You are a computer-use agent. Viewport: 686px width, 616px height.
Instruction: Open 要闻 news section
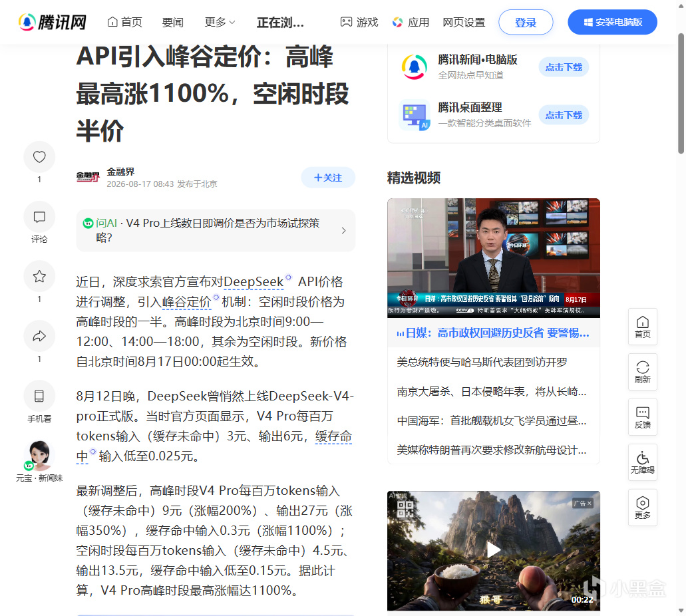[172, 23]
